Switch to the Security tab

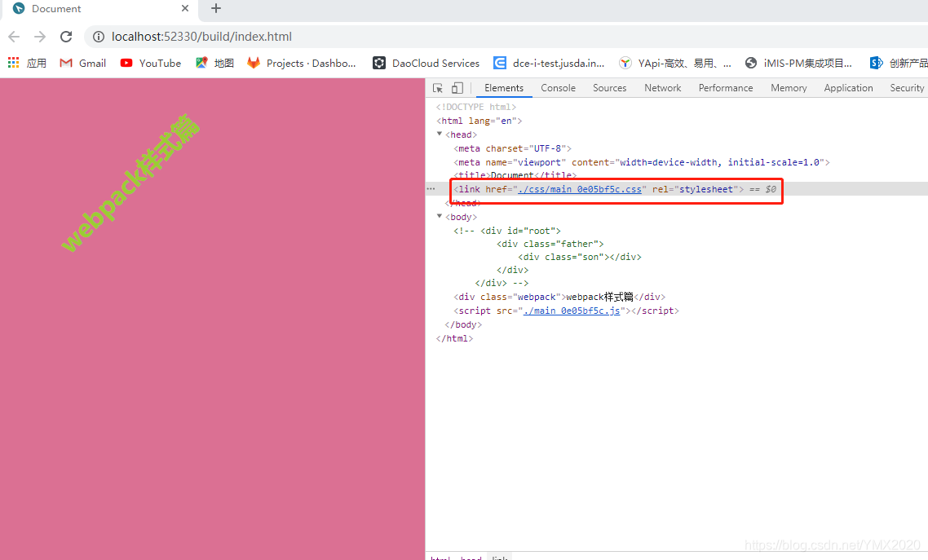point(907,88)
